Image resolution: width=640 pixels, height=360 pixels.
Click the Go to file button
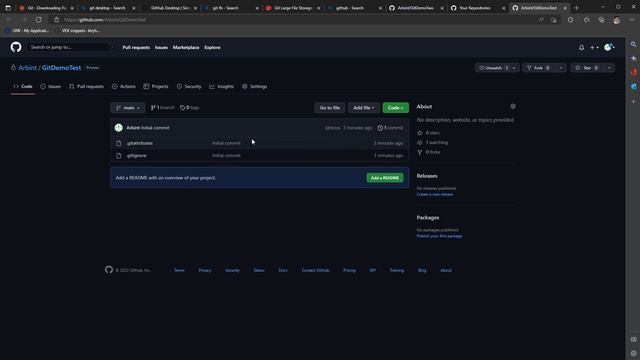point(330,108)
